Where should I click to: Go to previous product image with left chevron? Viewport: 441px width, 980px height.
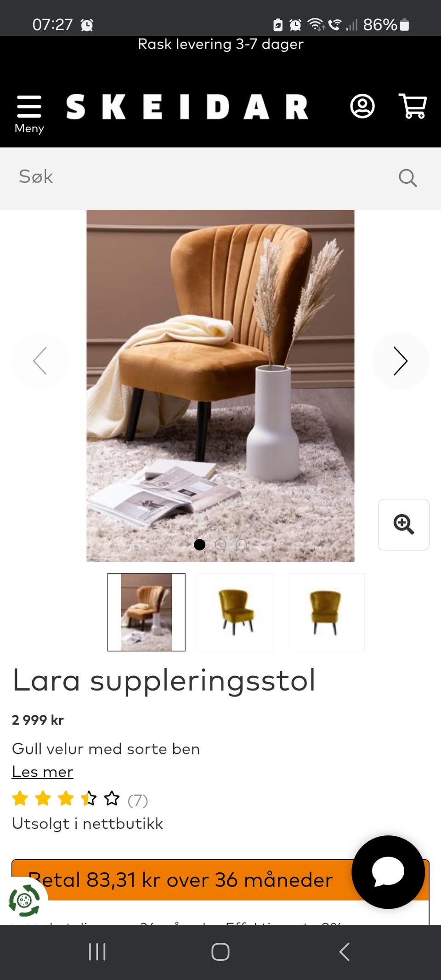[x=40, y=361]
